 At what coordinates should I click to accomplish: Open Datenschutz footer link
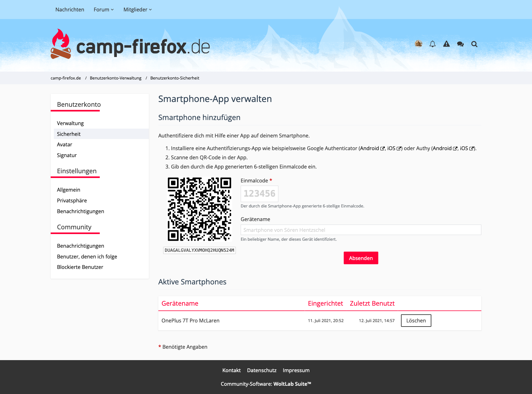(x=262, y=370)
